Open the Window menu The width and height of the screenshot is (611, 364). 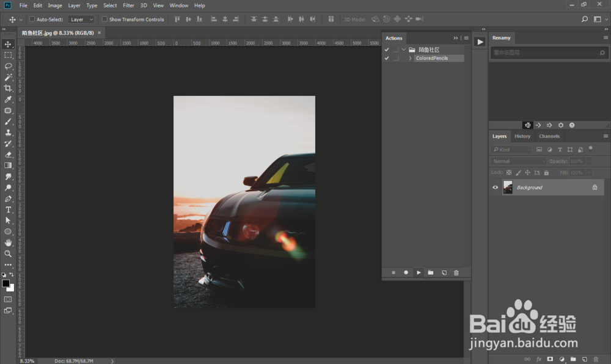click(x=179, y=5)
